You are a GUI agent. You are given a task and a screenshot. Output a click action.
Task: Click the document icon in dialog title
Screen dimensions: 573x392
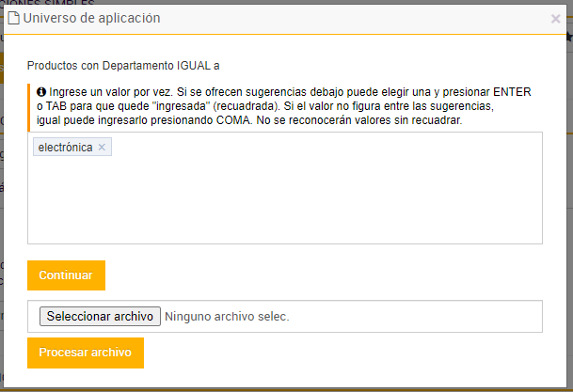tap(15, 18)
